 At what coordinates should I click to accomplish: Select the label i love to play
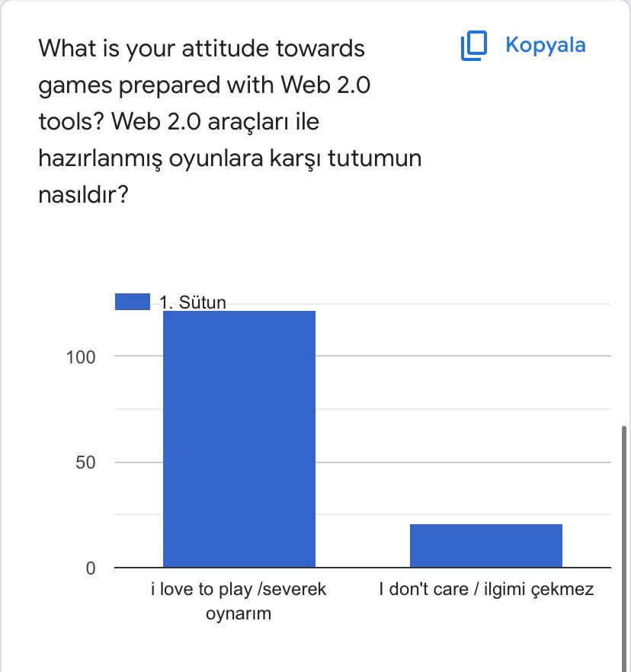pos(240,588)
